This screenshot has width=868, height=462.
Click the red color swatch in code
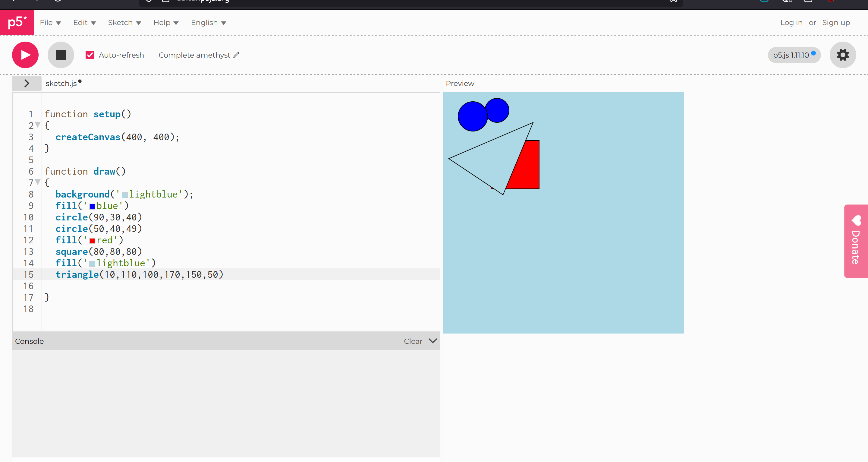tap(92, 241)
